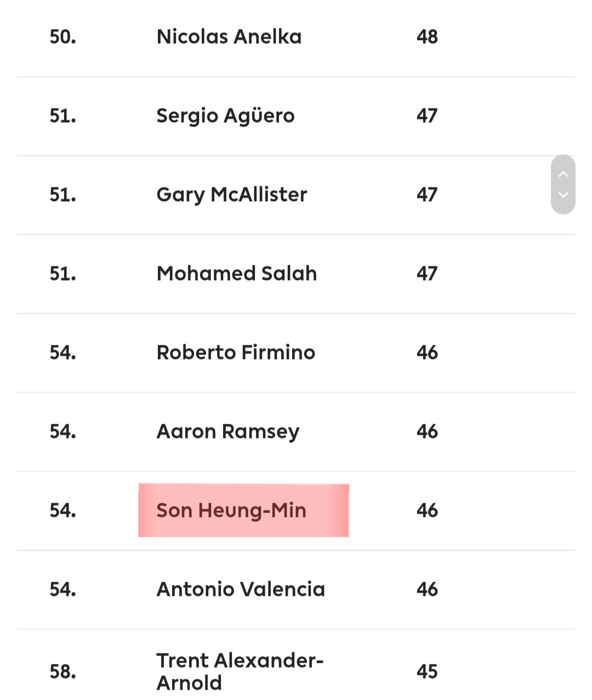The height and width of the screenshot is (700, 592).
Task: Click the scroll down chevron arrow
Action: (563, 195)
